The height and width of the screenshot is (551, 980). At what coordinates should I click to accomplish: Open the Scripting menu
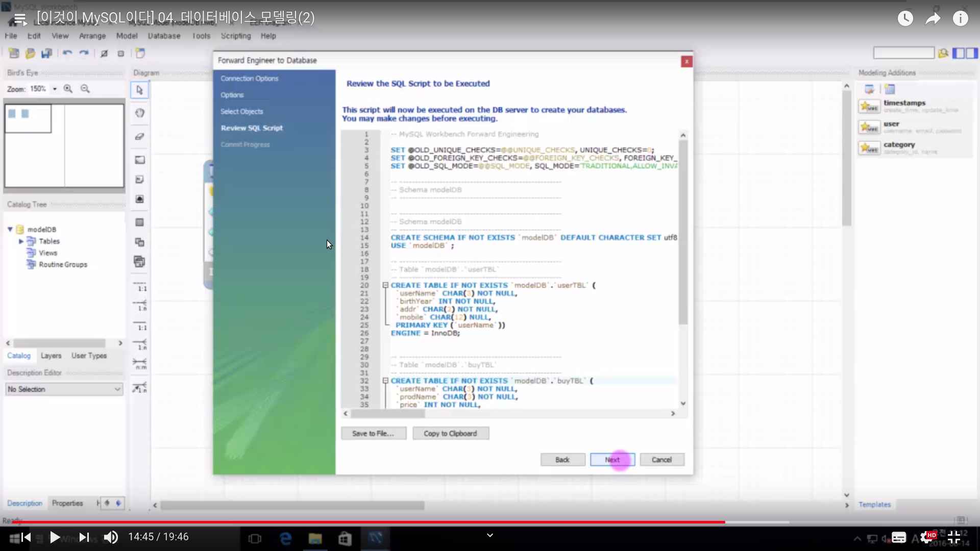(x=235, y=36)
